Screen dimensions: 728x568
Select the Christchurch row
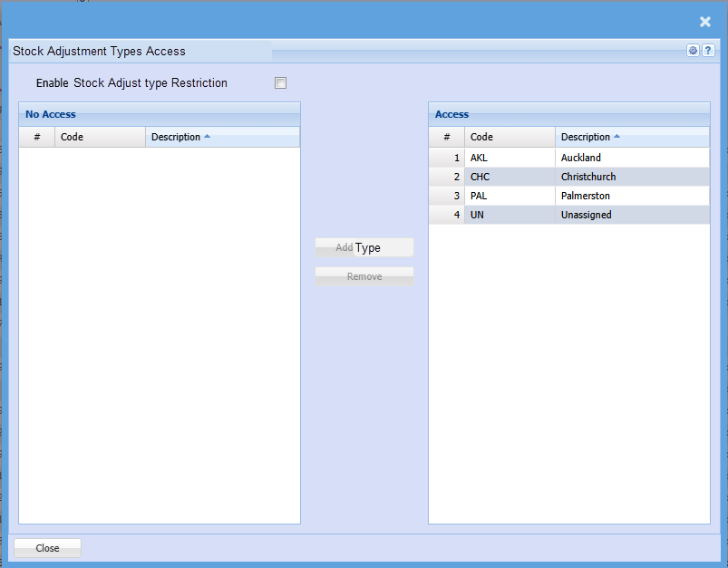point(631,177)
